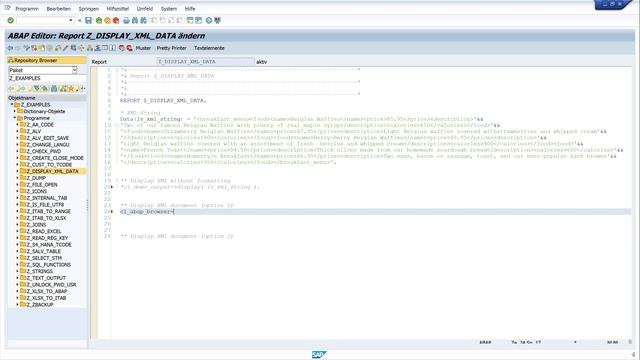The image size is (640, 360).
Task: Open the Springen menu
Action: [89, 9]
